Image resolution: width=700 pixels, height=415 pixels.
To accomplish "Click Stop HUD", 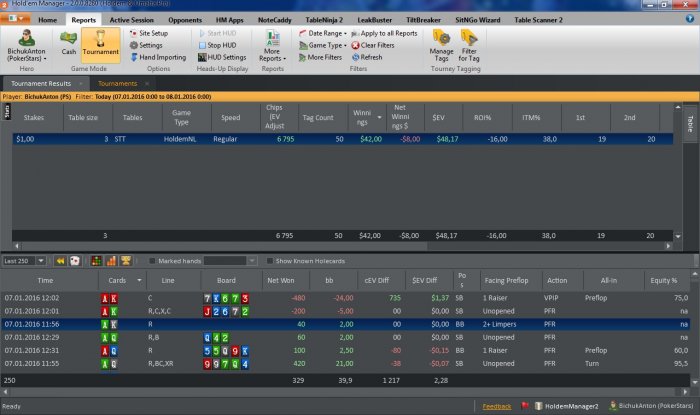I will [217, 45].
